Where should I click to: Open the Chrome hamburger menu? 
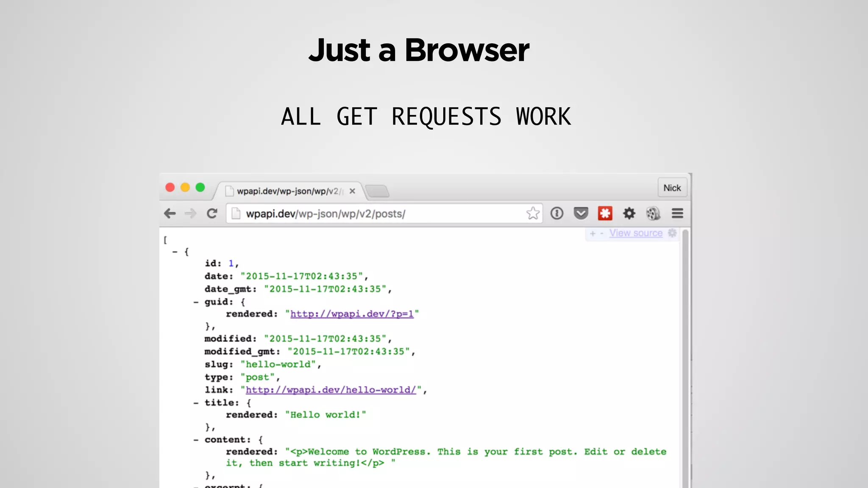point(677,213)
